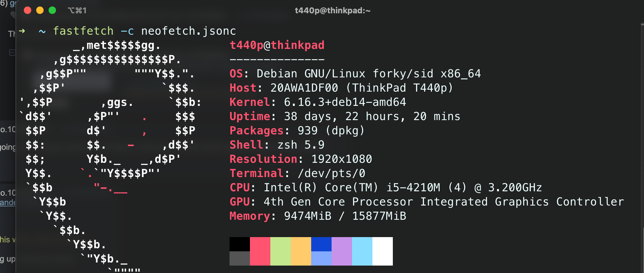Viewport: 644px width, 273px height.
Task: Close the terminal window with the red button
Action: 28,11
